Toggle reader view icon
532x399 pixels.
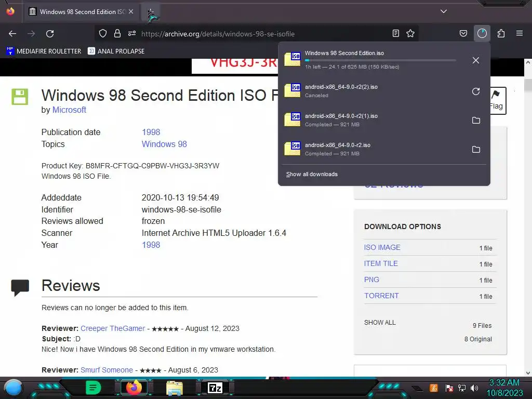point(395,33)
